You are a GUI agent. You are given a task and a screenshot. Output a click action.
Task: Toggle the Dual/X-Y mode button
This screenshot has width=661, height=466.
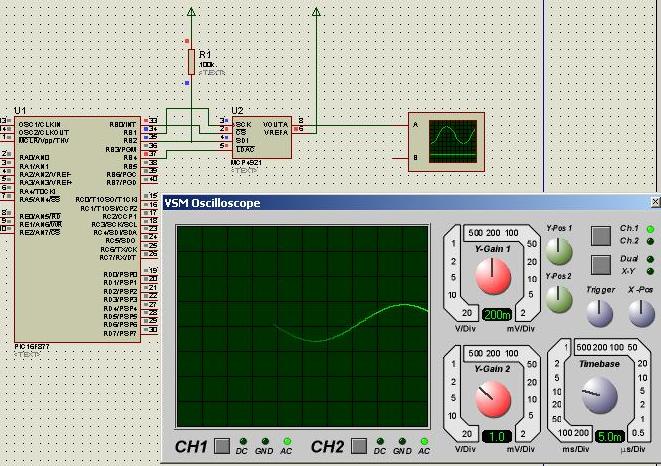point(601,265)
